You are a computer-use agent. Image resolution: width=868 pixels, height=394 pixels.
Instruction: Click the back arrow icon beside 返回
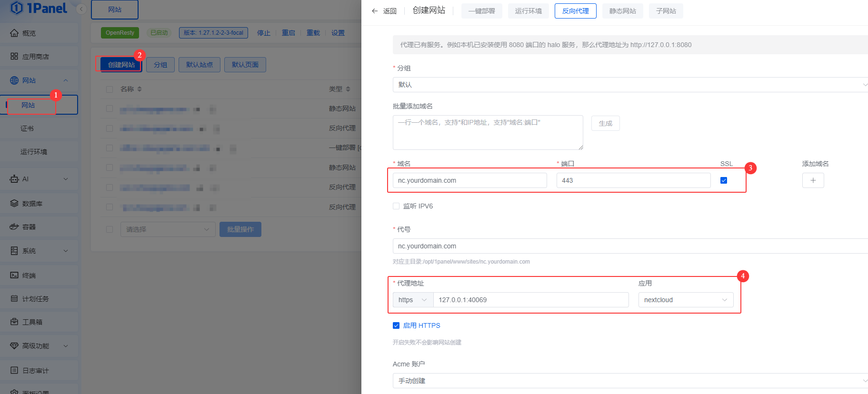[x=375, y=11]
